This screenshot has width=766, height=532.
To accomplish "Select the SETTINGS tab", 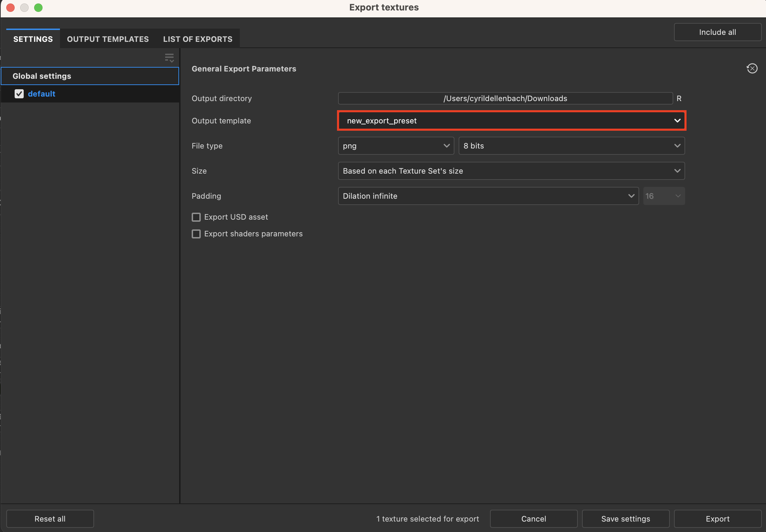I will click(x=32, y=39).
